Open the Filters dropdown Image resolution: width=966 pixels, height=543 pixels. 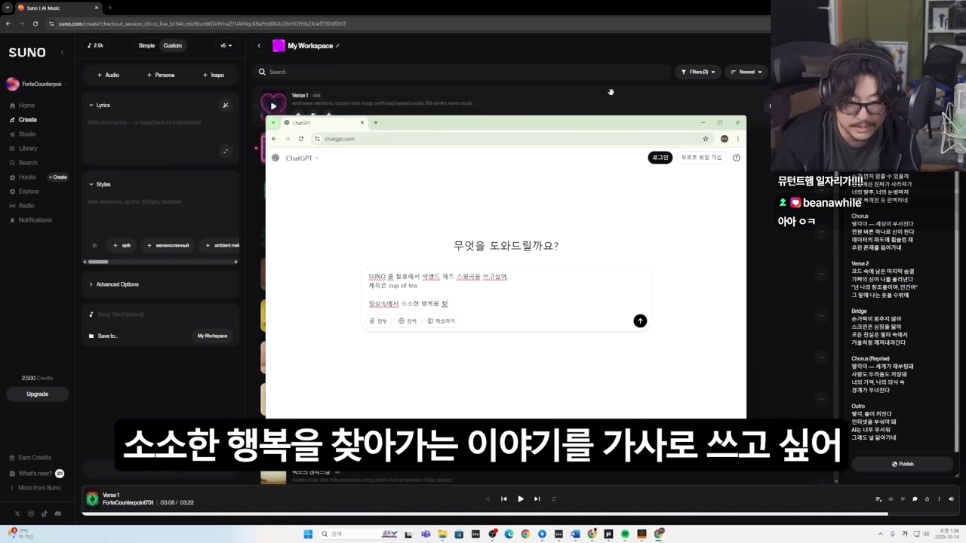[x=698, y=72]
